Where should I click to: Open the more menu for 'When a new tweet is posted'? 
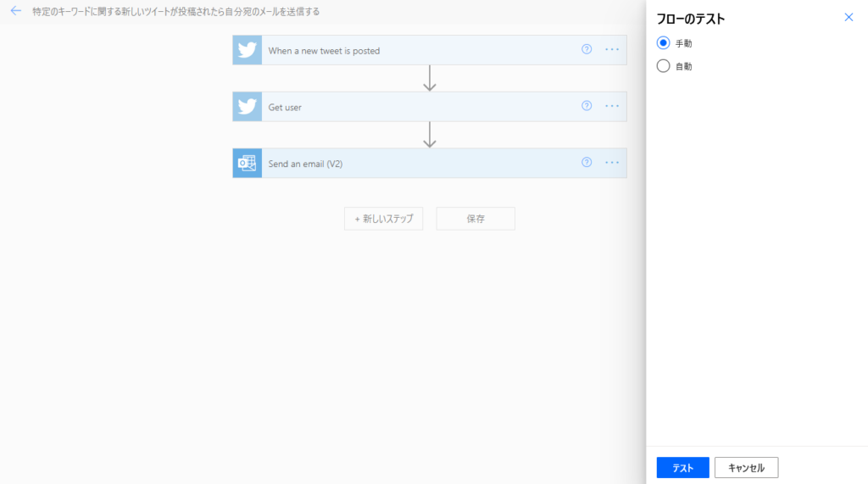click(612, 50)
